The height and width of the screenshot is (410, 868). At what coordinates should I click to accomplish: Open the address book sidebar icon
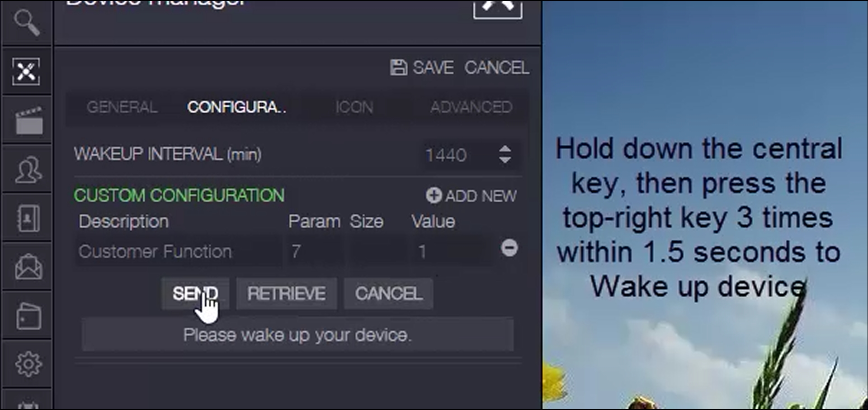tap(28, 218)
